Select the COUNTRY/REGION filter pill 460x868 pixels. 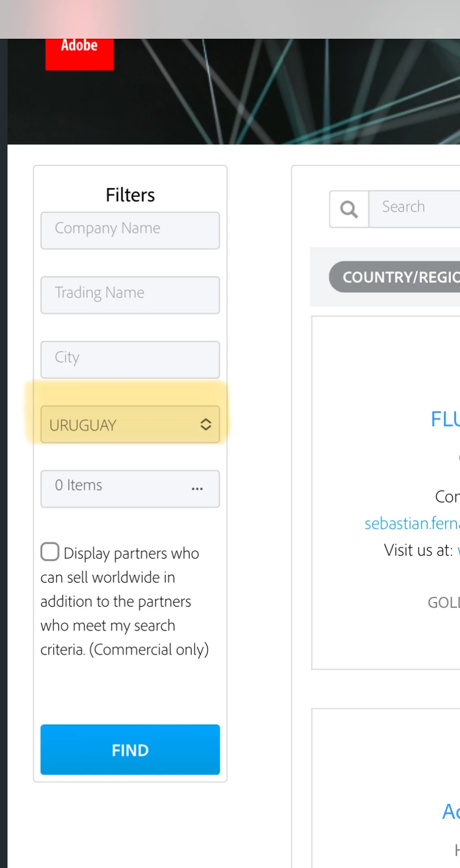[x=394, y=277]
